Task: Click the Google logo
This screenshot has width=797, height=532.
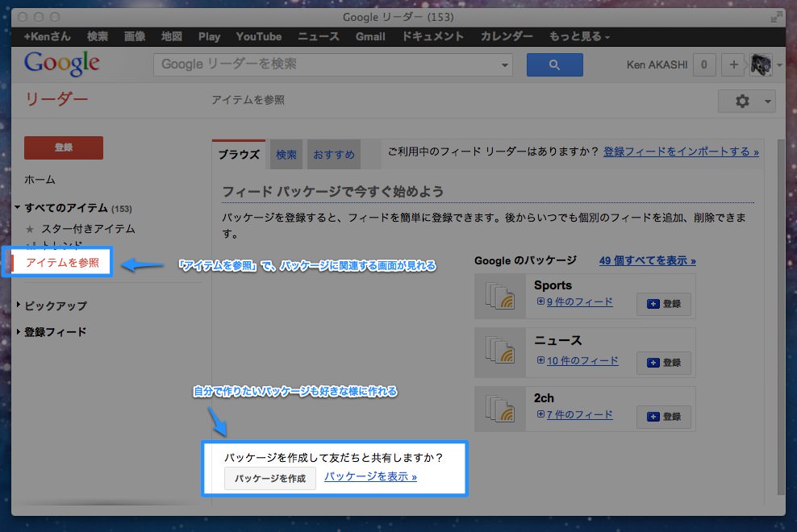Action: tap(61, 64)
